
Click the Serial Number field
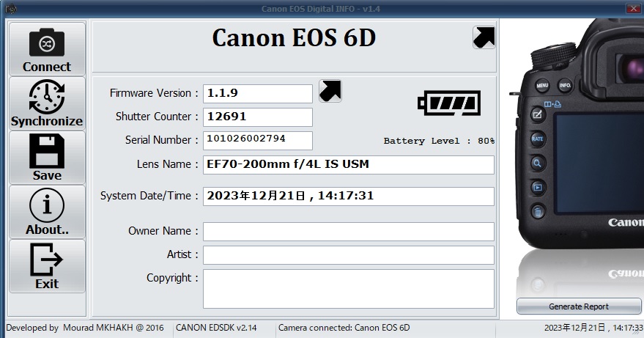257,140
